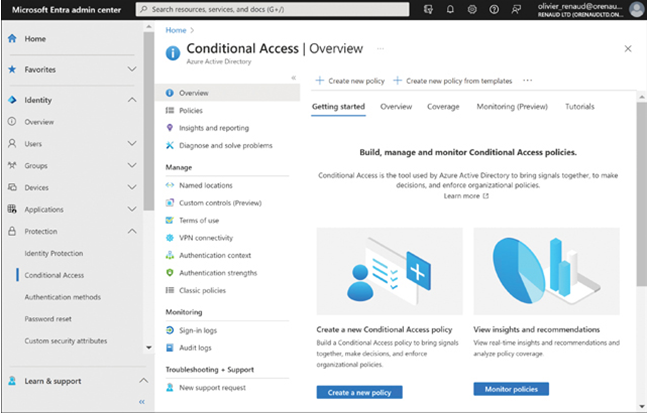Screen dimensions: 647x415
Task: Collapse the resource menu with chevron
Action: pyautogui.click(x=293, y=78)
